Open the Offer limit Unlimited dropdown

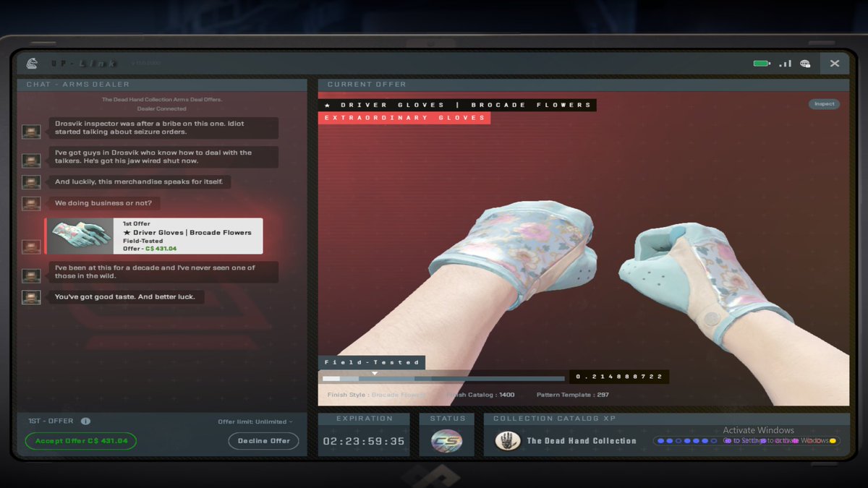255,421
